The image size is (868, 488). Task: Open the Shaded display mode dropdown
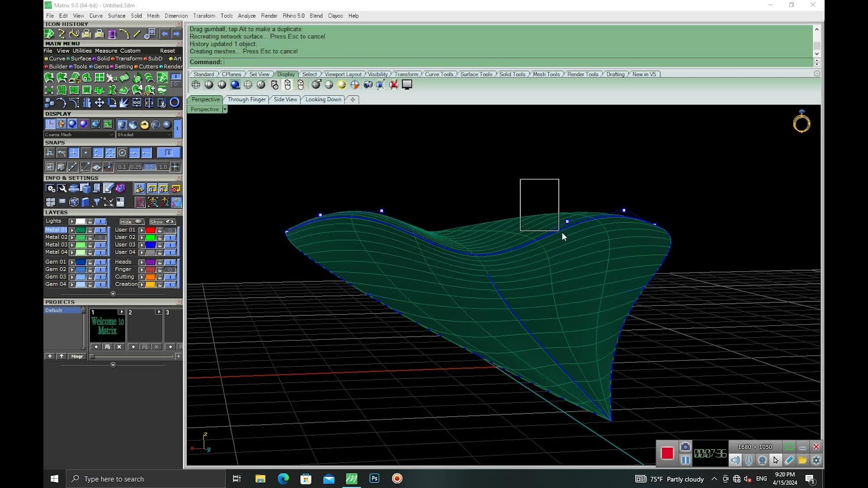pos(169,135)
